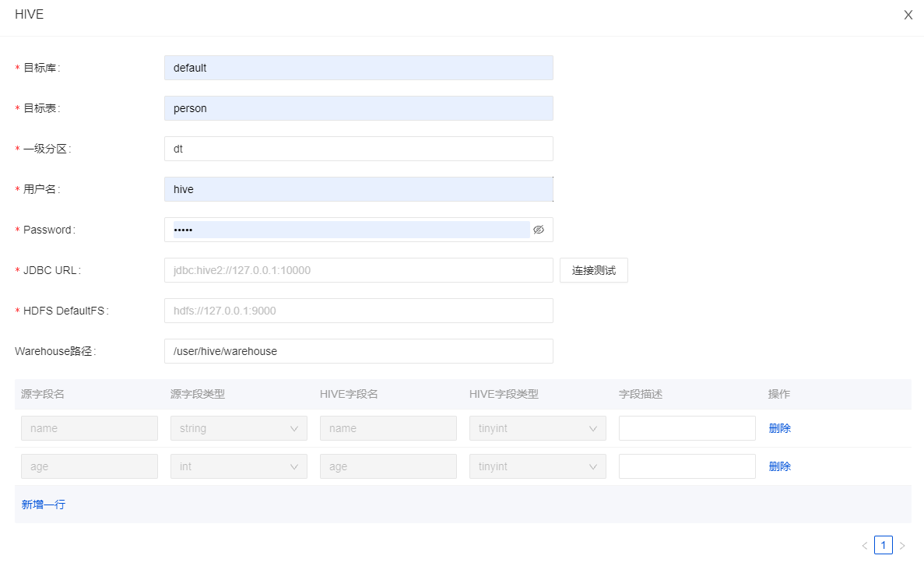Toggle password visibility eye icon
Viewport: 924px width, 566px height.
539,230
